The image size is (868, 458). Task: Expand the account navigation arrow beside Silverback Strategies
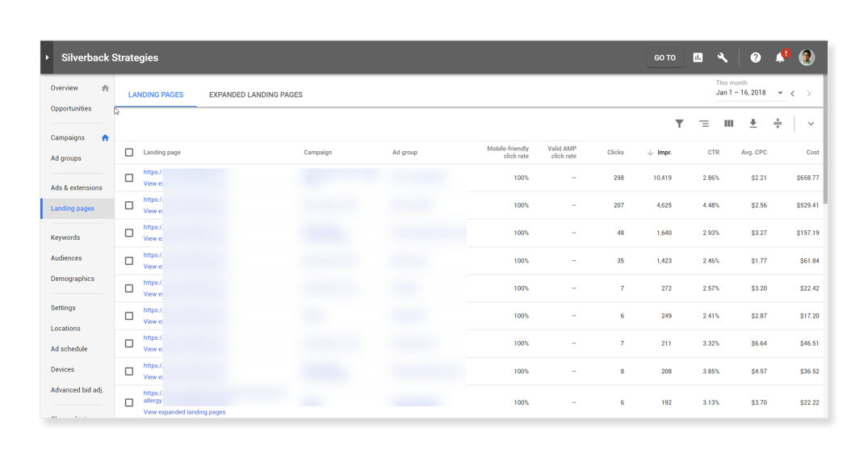(x=47, y=57)
